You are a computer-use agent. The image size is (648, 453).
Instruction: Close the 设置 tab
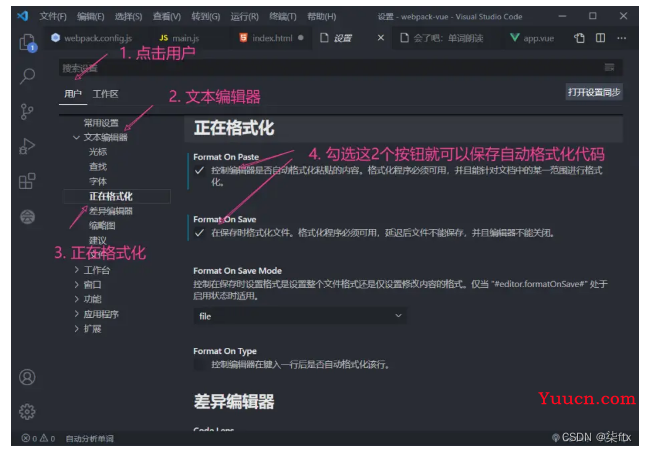(381, 38)
